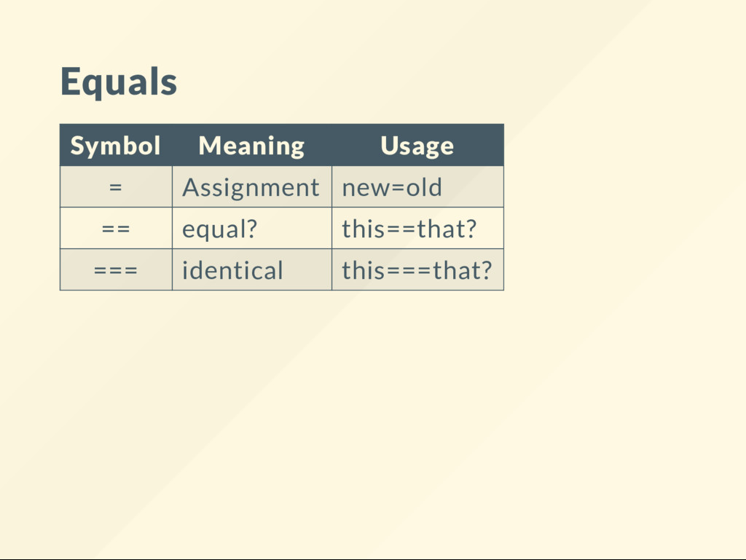The height and width of the screenshot is (560, 746).
Task: Click the letter 'E' in the Equals title
Action: point(70,82)
